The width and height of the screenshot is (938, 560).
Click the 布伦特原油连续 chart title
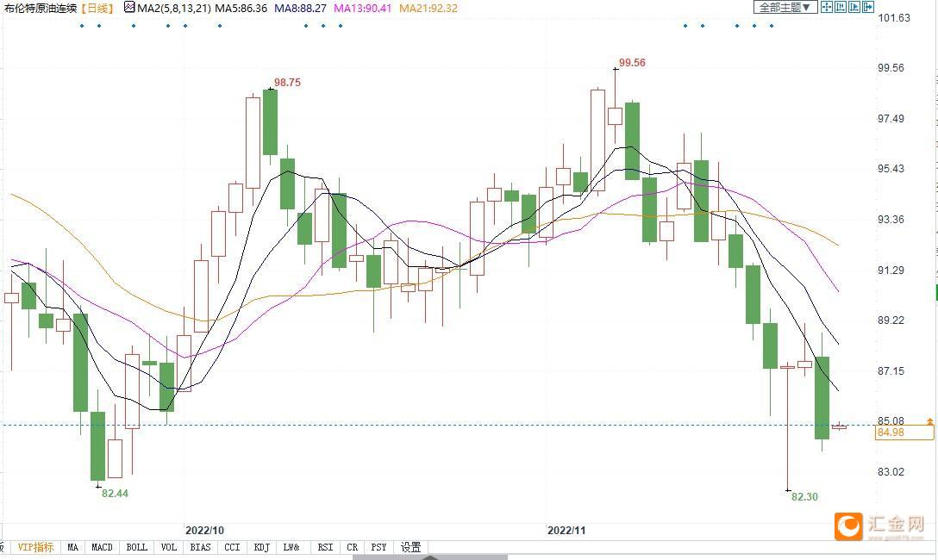pyautogui.click(x=41, y=8)
